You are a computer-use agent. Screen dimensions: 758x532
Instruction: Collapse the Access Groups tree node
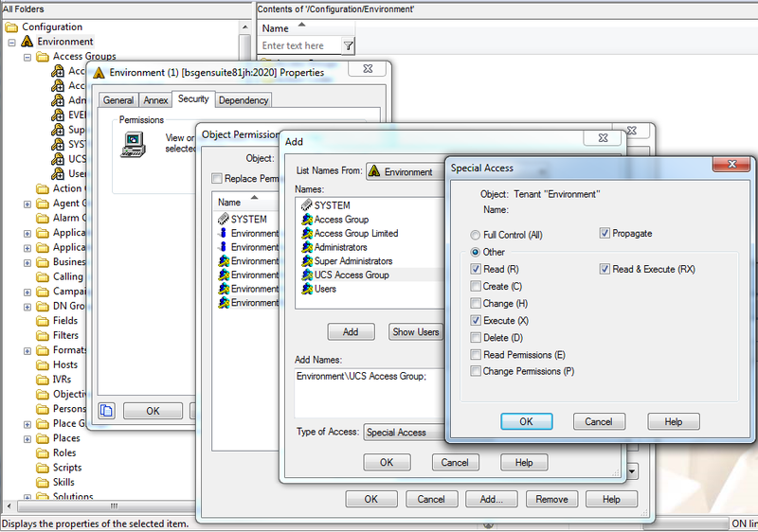27,57
